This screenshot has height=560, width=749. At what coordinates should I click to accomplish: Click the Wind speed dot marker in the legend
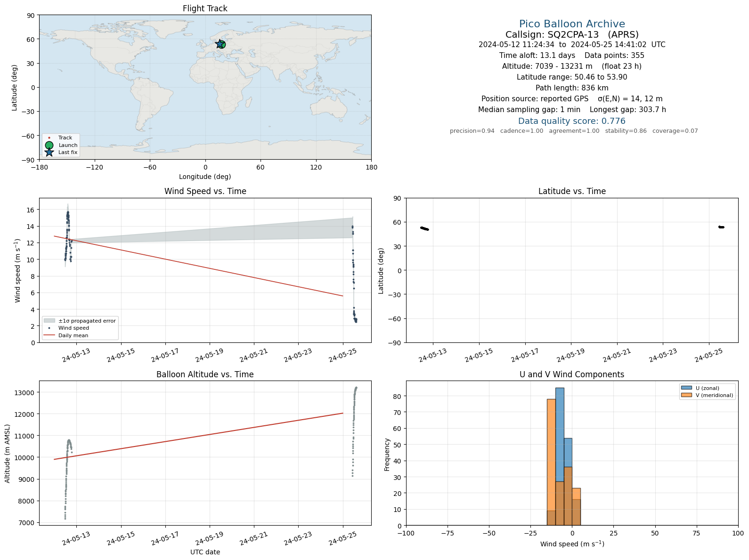(x=49, y=328)
